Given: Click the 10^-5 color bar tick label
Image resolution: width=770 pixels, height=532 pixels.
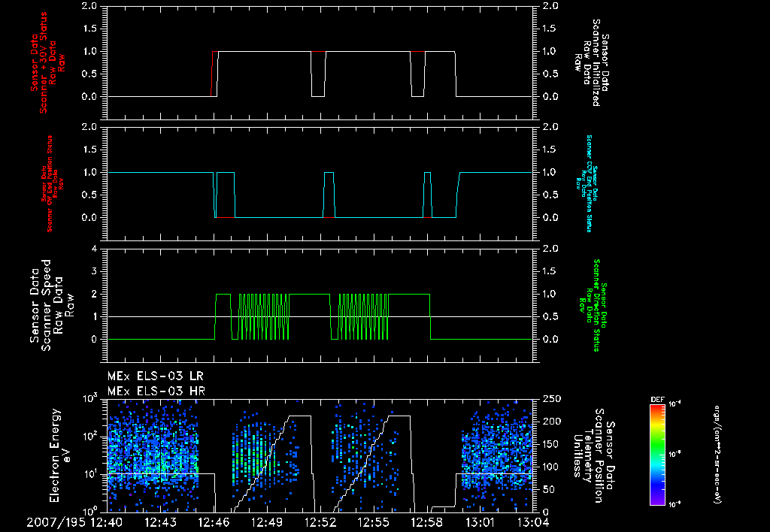Looking at the screenshot, I should pos(675,454).
